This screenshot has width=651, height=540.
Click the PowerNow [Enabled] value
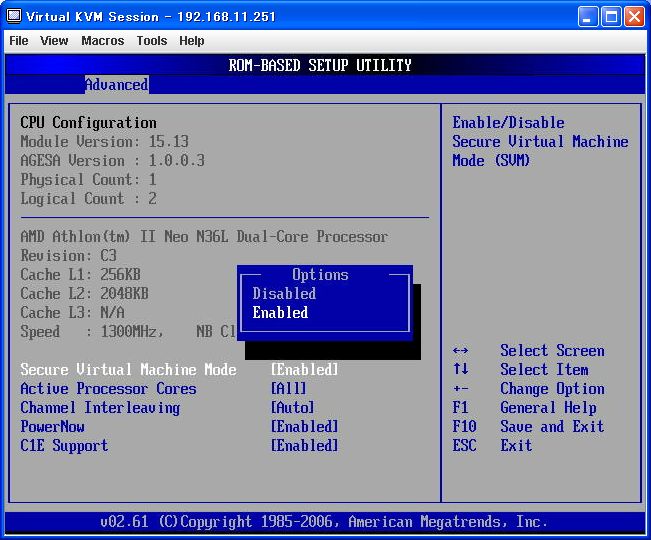coord(304,427)
